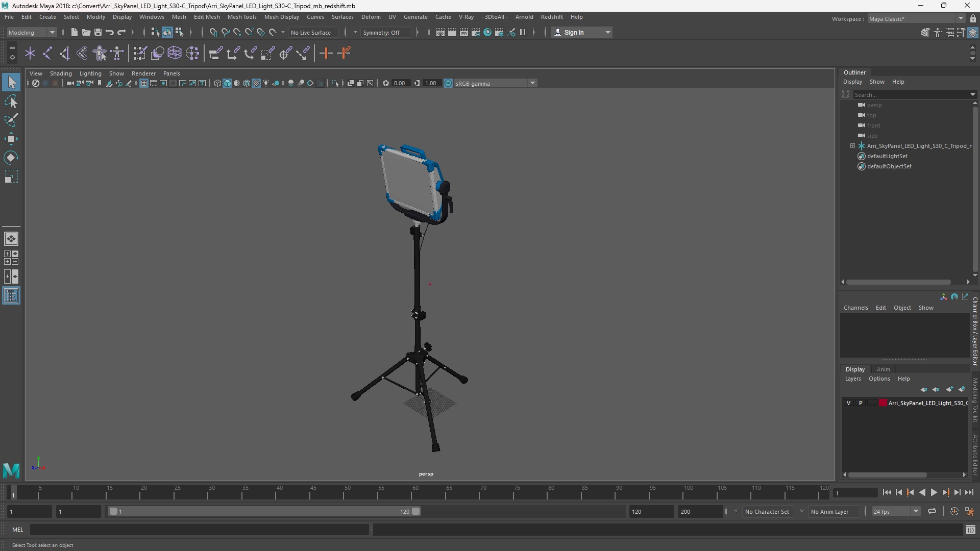This screenshot has height=551, width=980.
Task: Activate the Paint Selection tool
Action: [x=11, y=120]
